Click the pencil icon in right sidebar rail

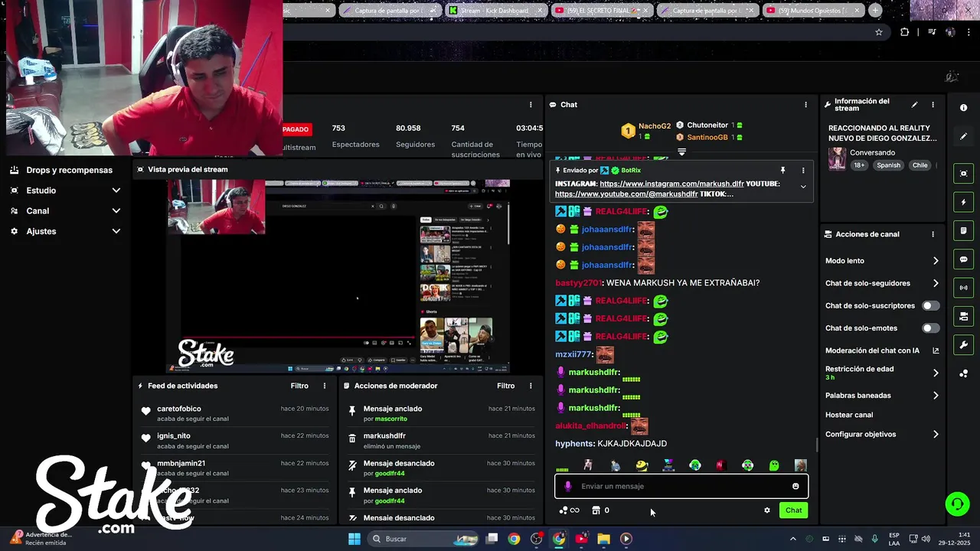click(x=963, y=136)
